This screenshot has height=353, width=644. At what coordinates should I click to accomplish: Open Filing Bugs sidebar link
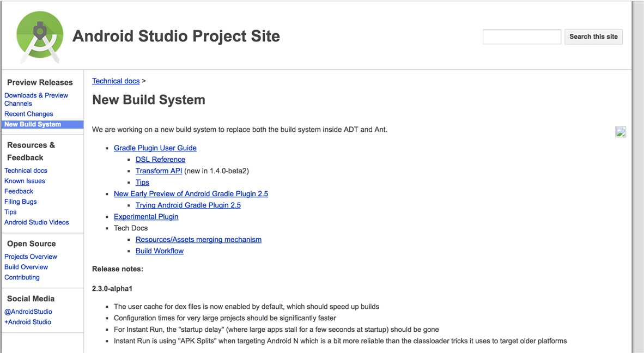point(21,202)
